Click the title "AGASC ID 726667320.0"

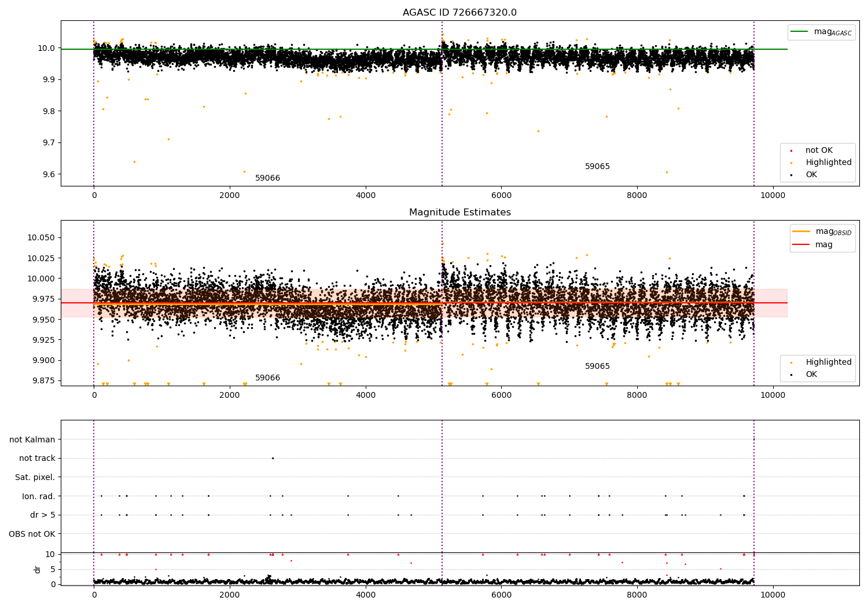point(459,13)
